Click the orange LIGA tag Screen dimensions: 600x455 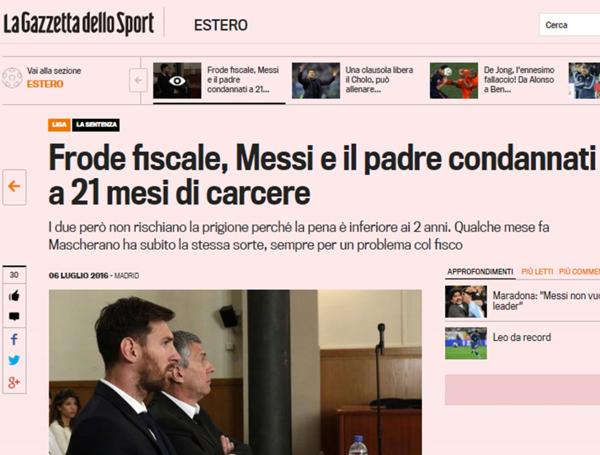(59, 125)
